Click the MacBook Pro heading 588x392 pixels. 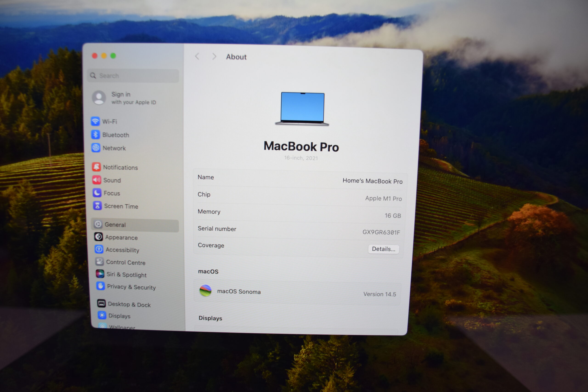(301, 147)
